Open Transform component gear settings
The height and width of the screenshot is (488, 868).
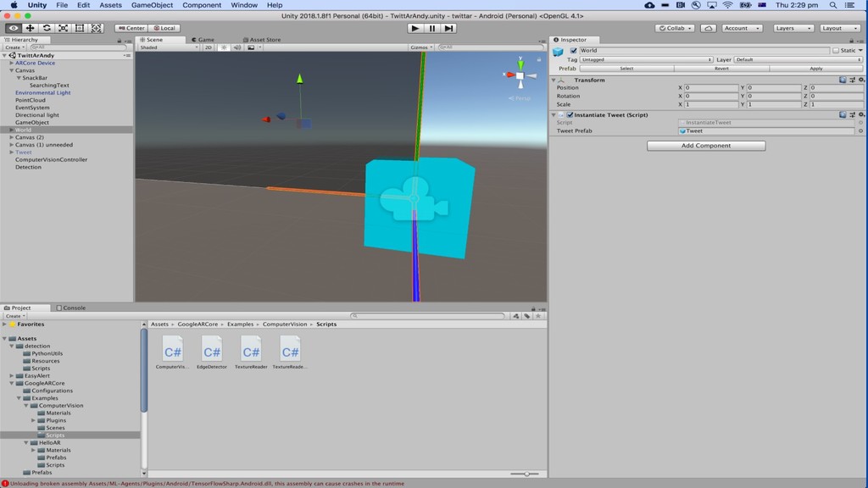(860, 80)
